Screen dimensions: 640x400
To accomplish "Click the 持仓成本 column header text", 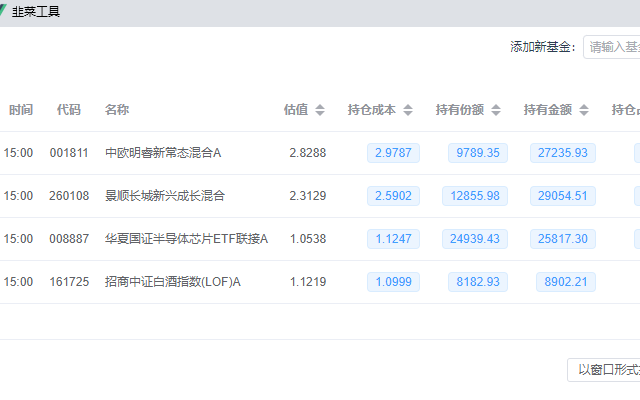I will (371, 110).
